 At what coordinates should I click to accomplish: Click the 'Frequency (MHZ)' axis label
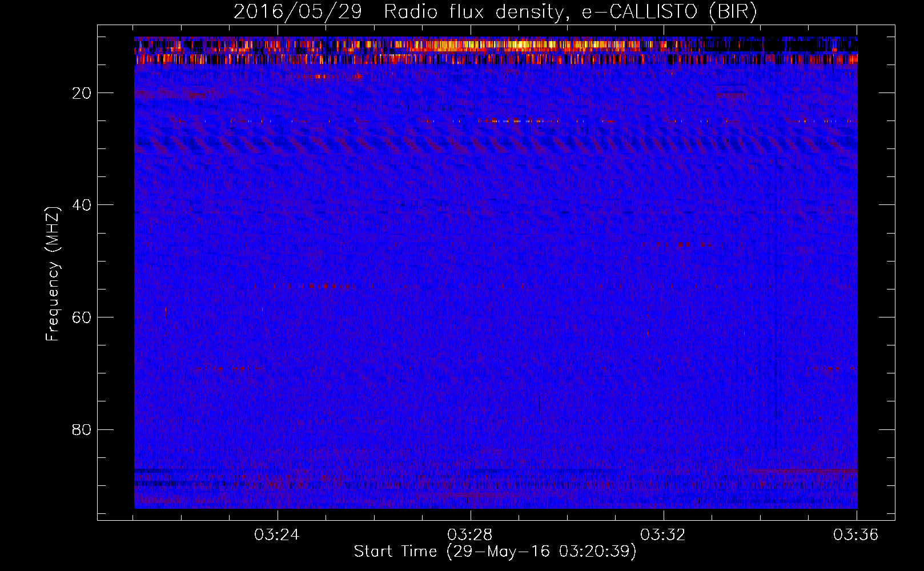pyautogui.click(x=53, y=274)
